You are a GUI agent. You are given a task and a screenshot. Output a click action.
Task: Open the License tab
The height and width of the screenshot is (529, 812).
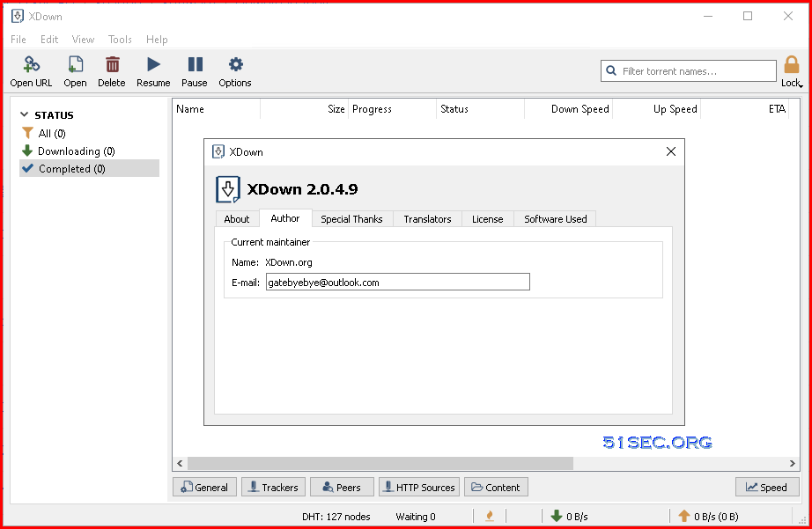click(x=487, y=219)
